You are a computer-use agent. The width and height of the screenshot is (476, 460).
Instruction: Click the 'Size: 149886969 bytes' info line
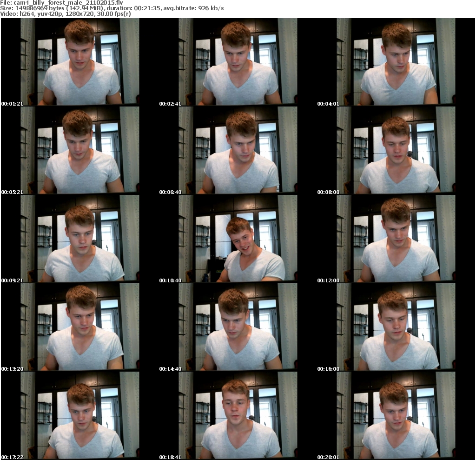click(112, 8)
